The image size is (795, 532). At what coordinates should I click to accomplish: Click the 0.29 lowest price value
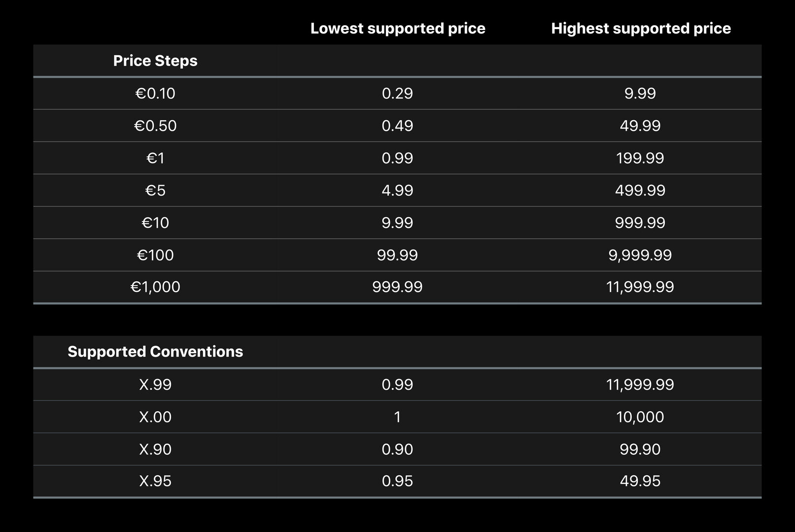coord(397,93)
